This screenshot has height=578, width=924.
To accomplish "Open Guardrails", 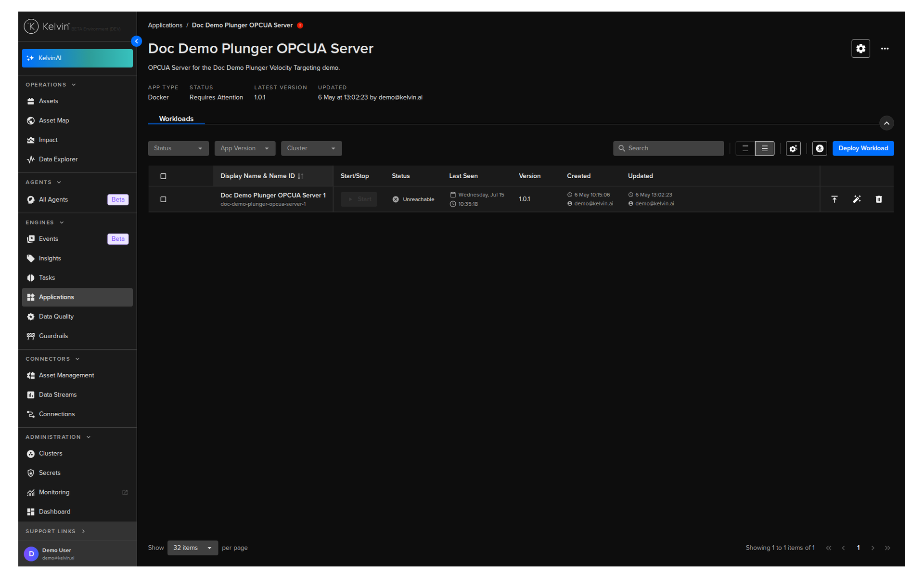I will pos(77,336).
